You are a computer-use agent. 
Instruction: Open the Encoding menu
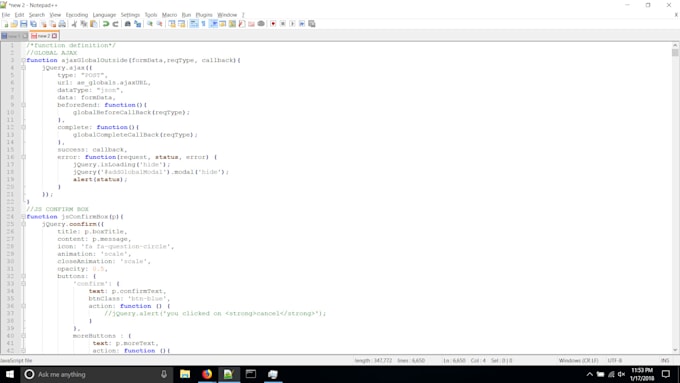(x=77, y=15)
